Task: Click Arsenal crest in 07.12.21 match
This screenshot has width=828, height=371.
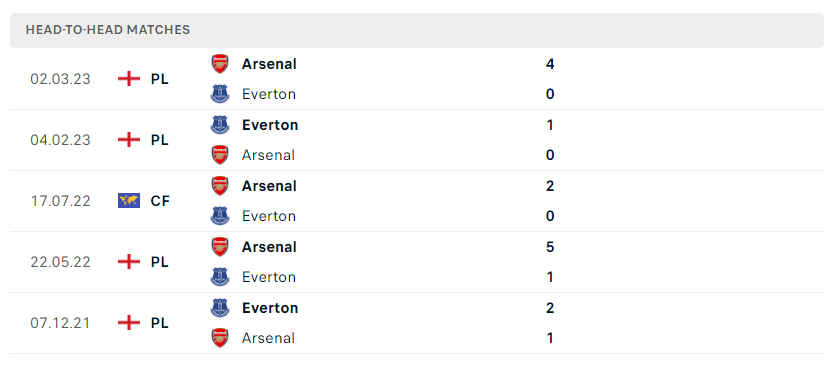Action: (220, 338)
